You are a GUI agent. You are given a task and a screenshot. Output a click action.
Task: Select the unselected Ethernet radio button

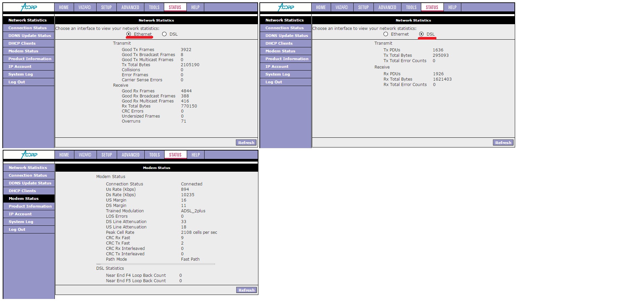click(386, 34)
